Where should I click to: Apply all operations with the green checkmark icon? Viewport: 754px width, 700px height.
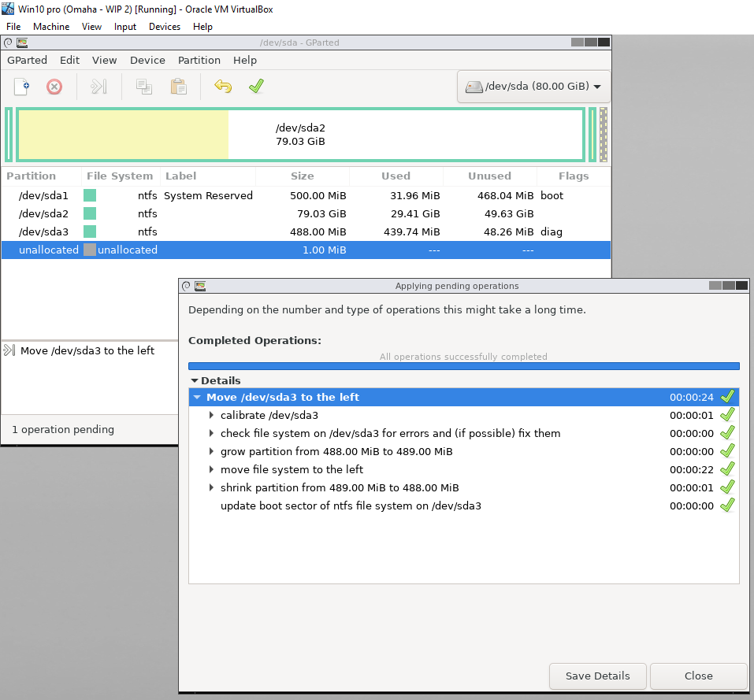click(255, 87)
